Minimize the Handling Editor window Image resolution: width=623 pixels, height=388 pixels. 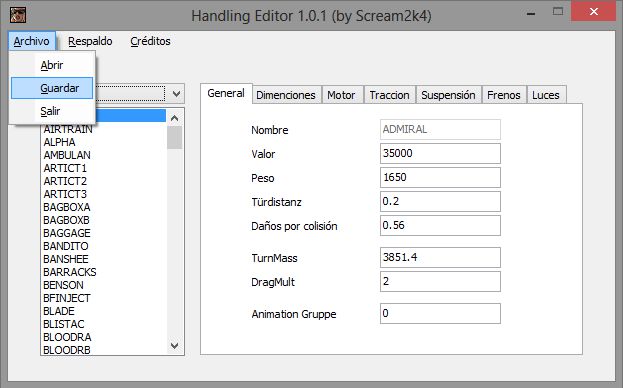click(x=531, y=12)
